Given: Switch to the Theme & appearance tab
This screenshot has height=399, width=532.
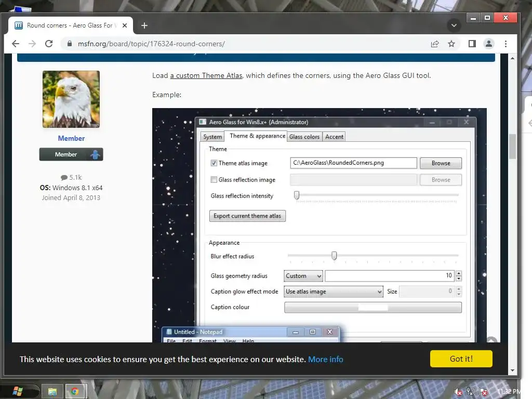Looking at the screenshot, I should (x=257, y=136).
